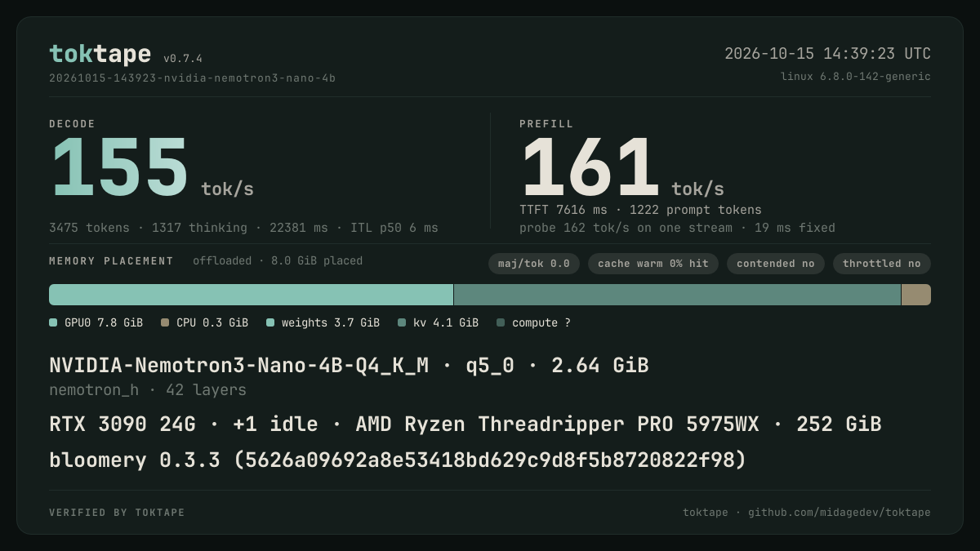
Task: Click the compute ? legend swatch
Action: tap(501, 323)
